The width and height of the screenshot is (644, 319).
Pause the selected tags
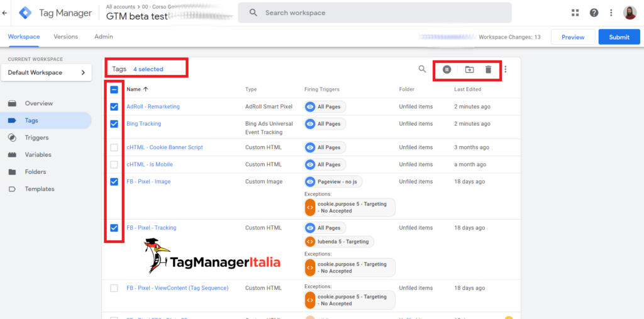click(447, 69)
